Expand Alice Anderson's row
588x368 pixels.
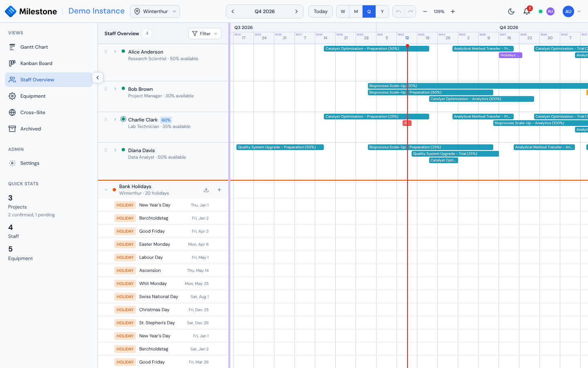pos(115,52)
